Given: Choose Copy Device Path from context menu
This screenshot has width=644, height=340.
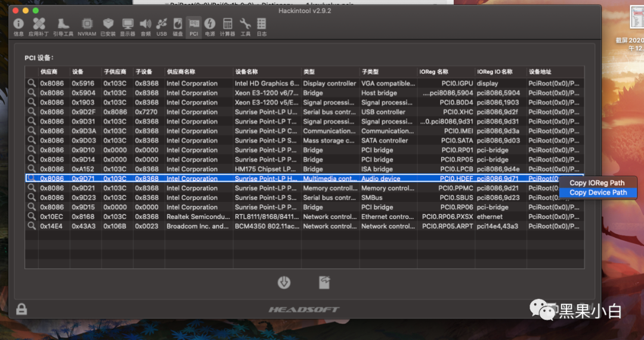Looking at the screenshot, I should (597, 192).
